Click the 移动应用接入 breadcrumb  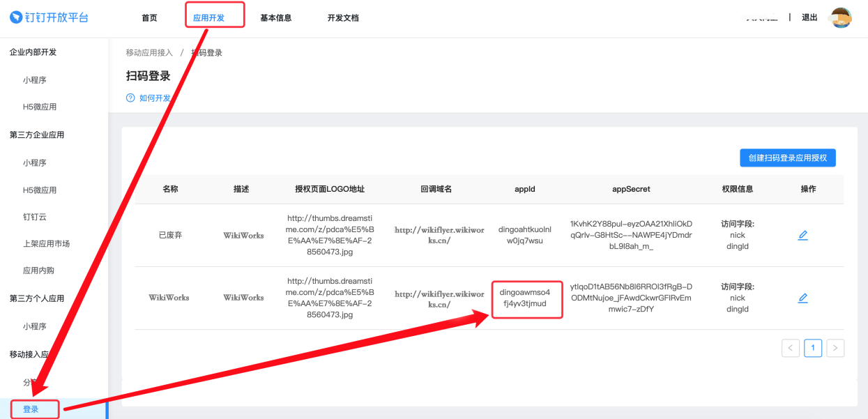(x=149, y=53)
